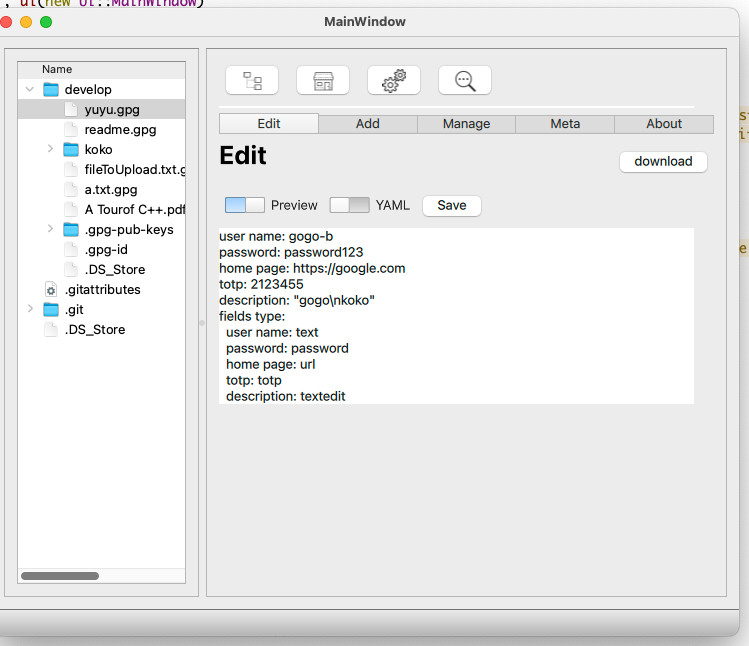Click the .git folder icon
Screen dimensions: 749x646
tap(51, 310)
